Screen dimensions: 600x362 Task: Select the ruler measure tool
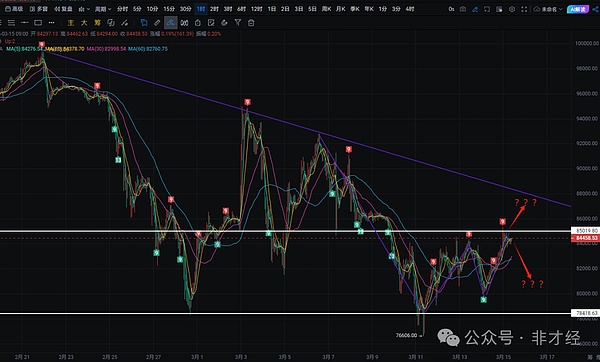[157, 23]
